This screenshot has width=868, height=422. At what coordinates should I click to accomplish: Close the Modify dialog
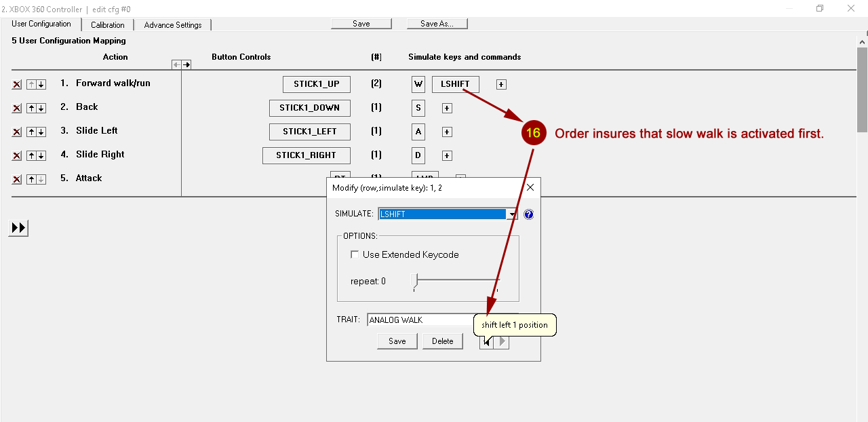(x=530, y=187)
